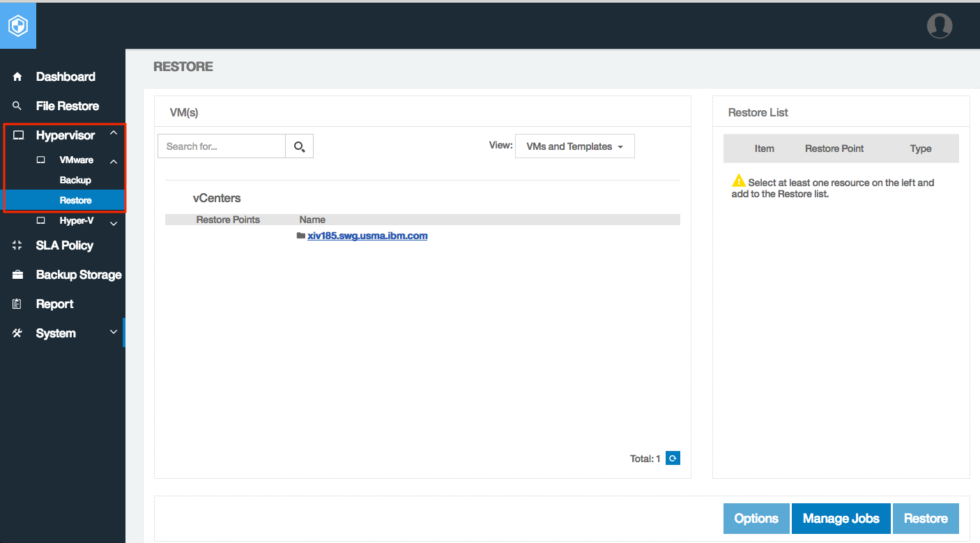This screenshot has width=980, height=543.
Task: Expand the Hyper-V submenu chevron
Action: [114, 223]
